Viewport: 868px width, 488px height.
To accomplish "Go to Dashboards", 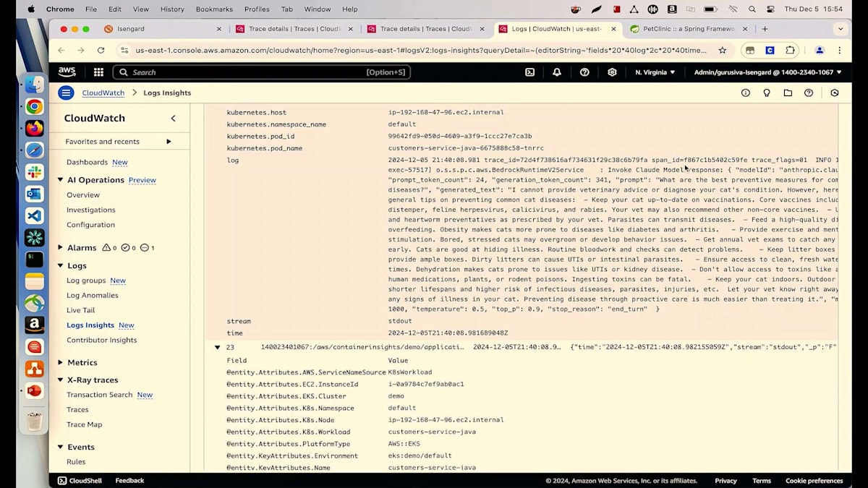I will (87, 162).
